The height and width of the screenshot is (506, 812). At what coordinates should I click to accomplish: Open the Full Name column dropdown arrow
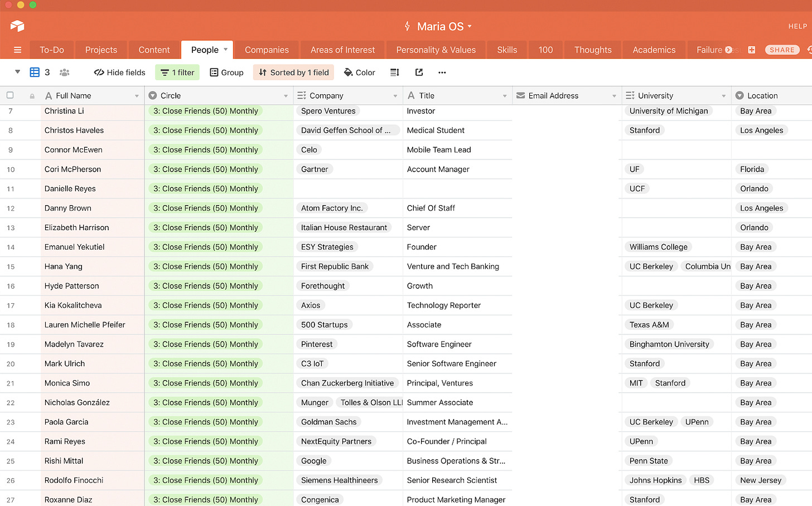pyautogui.click(x=137, y=96)
